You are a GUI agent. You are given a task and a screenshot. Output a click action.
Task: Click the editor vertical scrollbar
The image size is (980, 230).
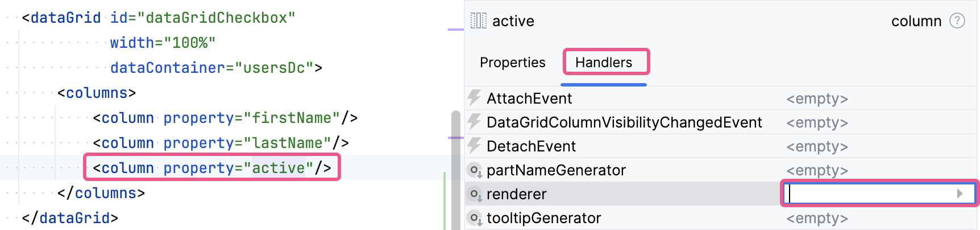coord(455,171)
